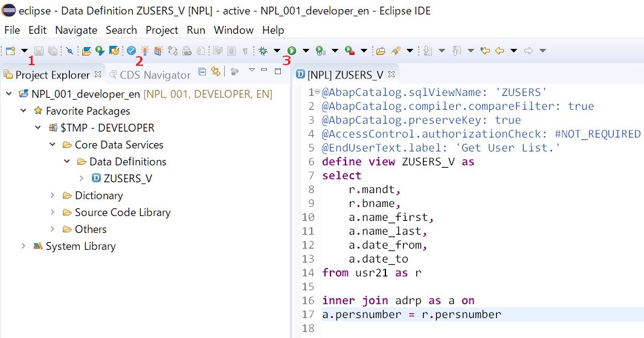
Task: Collapse the $TMP - DEVELOPER package
Action: coord(38,127)
